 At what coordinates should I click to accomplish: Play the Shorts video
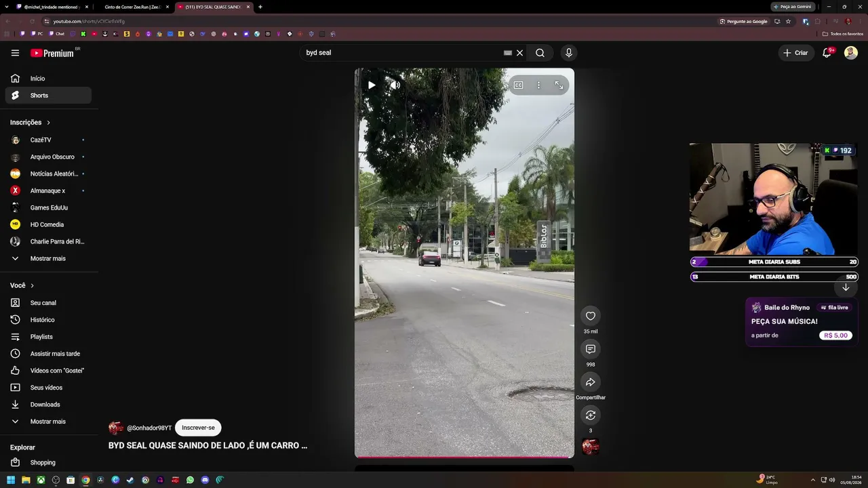[x=372, y=85]
